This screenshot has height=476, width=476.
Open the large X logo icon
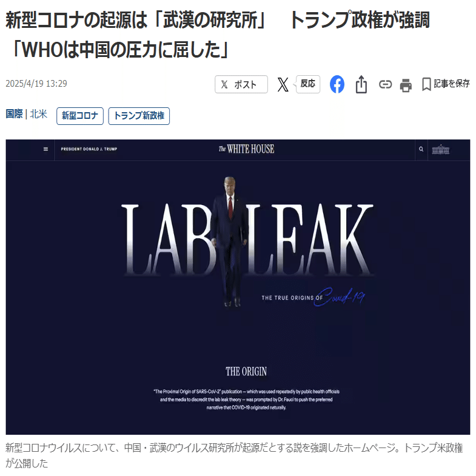283,84
